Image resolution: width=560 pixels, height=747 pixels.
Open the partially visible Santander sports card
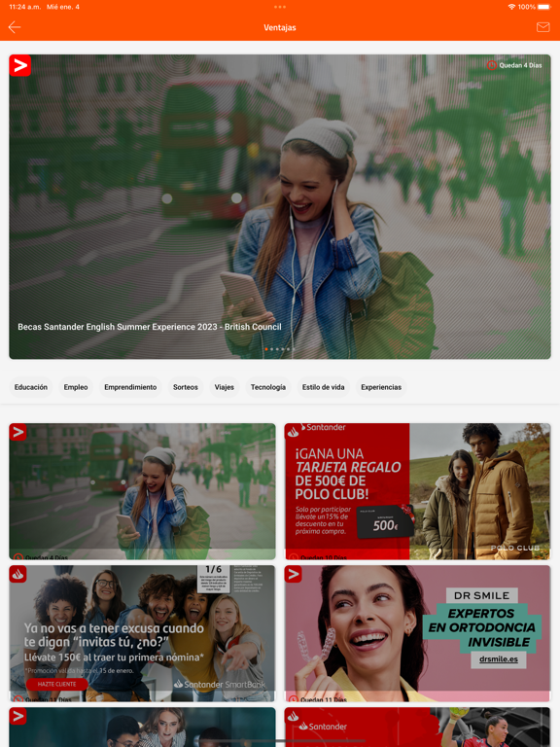(x=418, y=727)
